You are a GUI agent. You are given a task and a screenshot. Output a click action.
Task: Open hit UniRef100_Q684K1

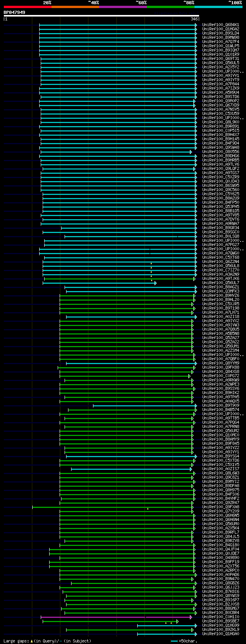tap(221, 25)
